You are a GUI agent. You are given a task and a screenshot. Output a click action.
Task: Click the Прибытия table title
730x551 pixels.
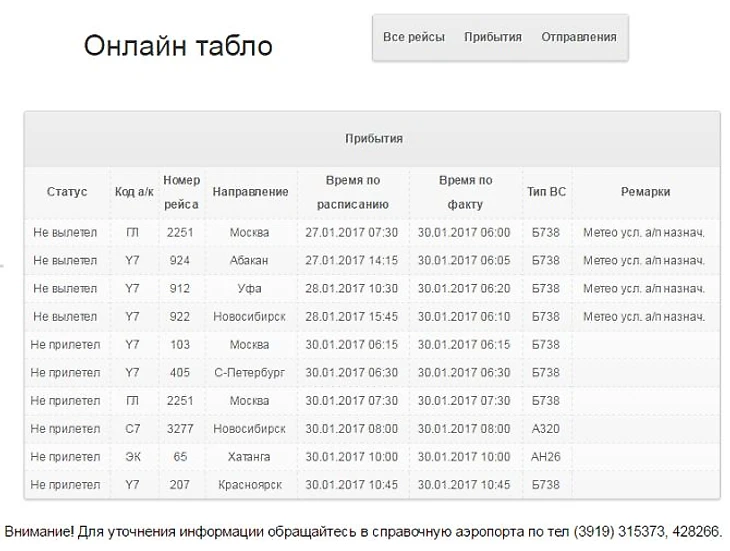tap(374, 139)
